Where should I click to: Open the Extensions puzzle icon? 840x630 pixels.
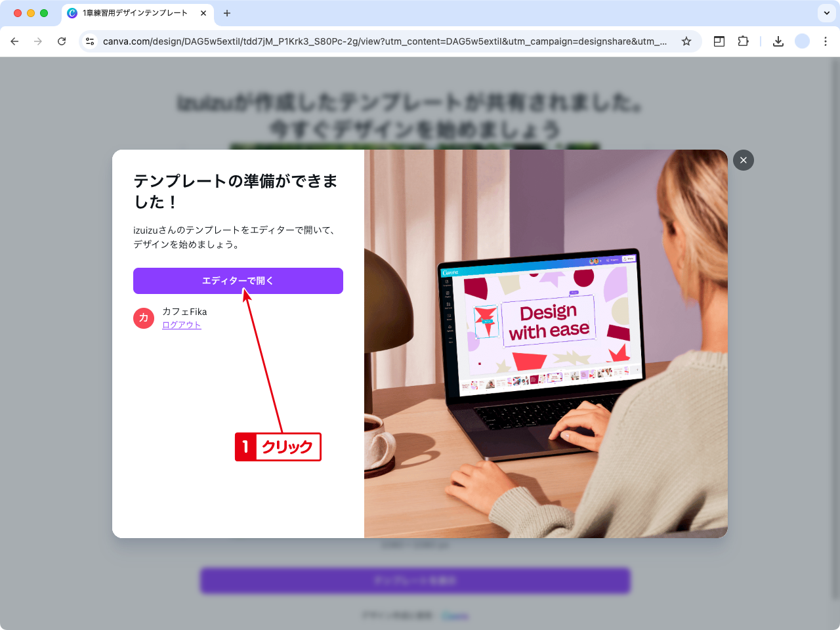[x=743, y=41]
